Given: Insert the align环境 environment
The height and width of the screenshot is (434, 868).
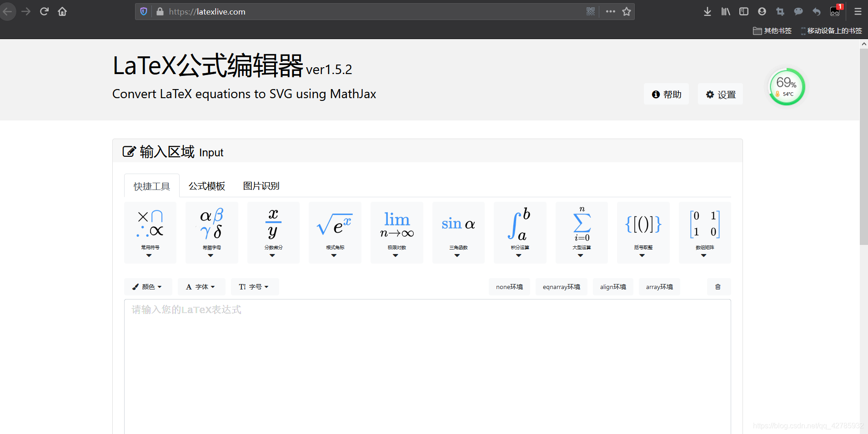Looking at the screenshot, I should point(613,287).
